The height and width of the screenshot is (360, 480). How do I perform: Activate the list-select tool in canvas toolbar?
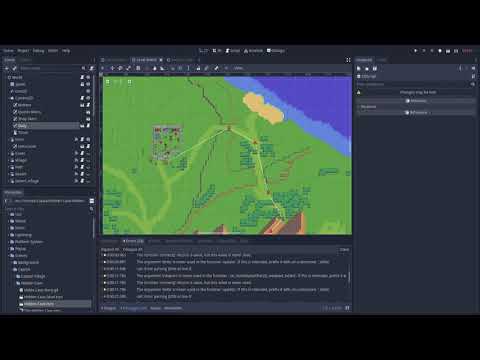138,68
